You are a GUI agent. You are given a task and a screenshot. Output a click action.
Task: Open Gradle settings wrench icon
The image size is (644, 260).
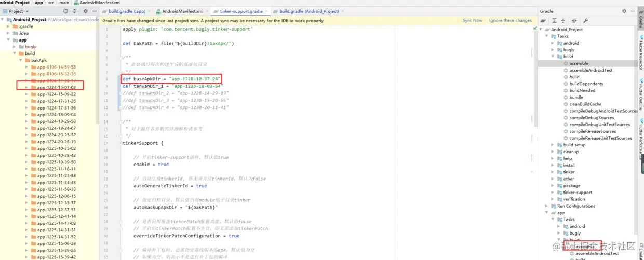[585, 21]
